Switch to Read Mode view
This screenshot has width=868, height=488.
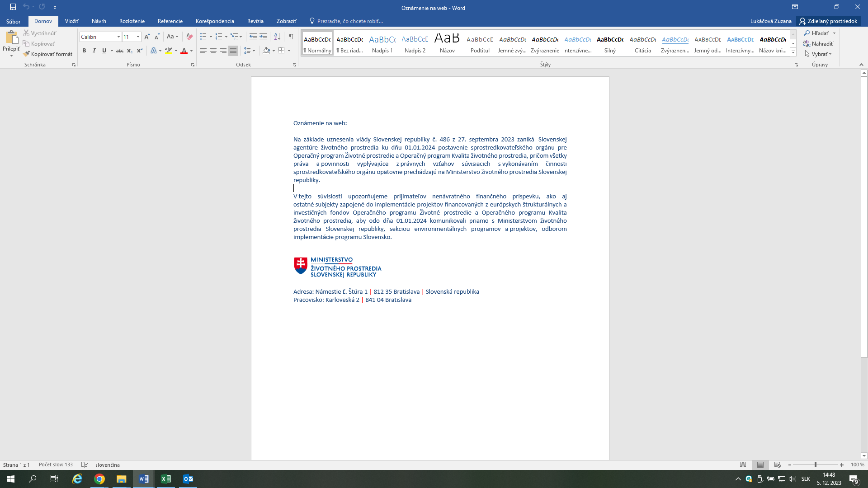pos(743,465)
